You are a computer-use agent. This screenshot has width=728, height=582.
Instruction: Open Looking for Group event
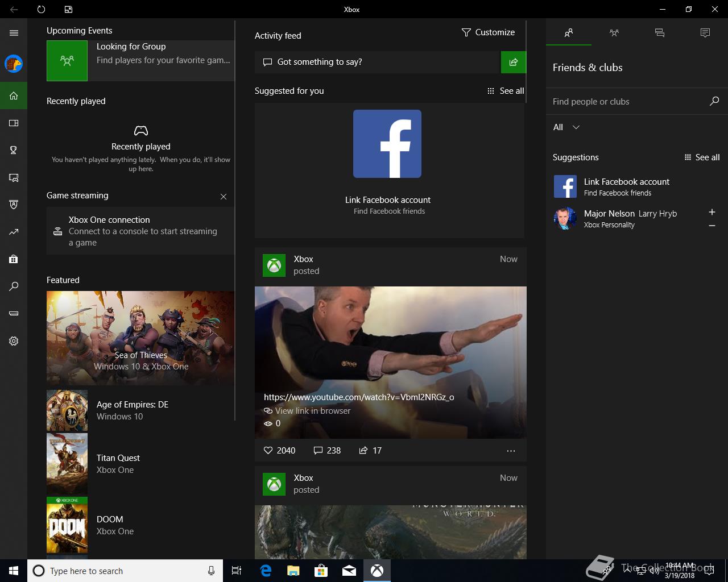140,60
